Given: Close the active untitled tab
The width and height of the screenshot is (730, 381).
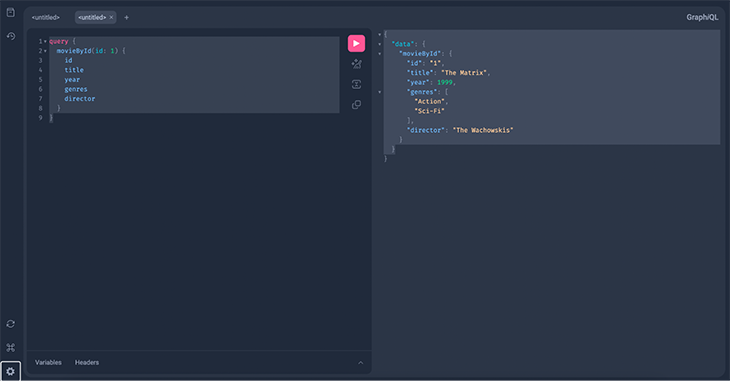Looking at the screenshot, I should [x=111, y=17].
